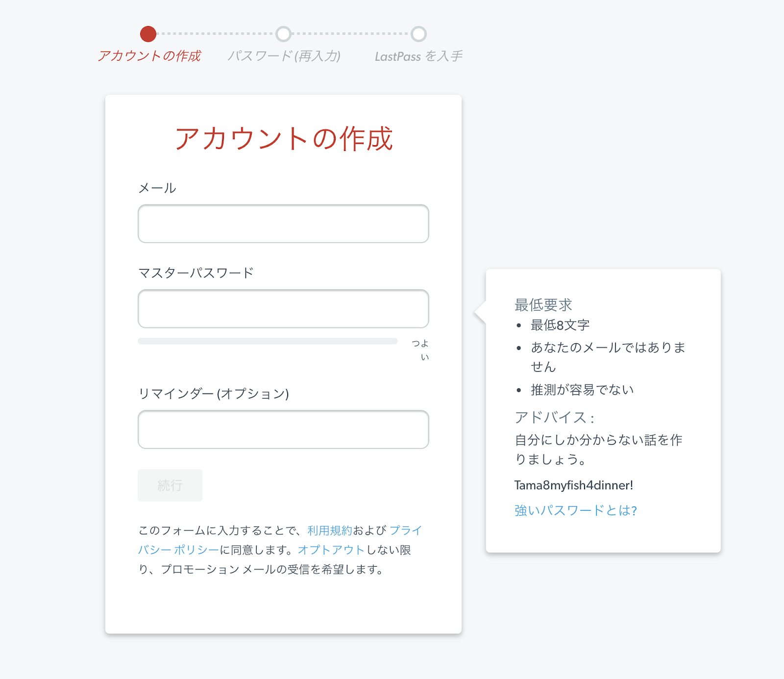Click the password strength meter bar
This screenshot has height=679, width=784.
268,341
